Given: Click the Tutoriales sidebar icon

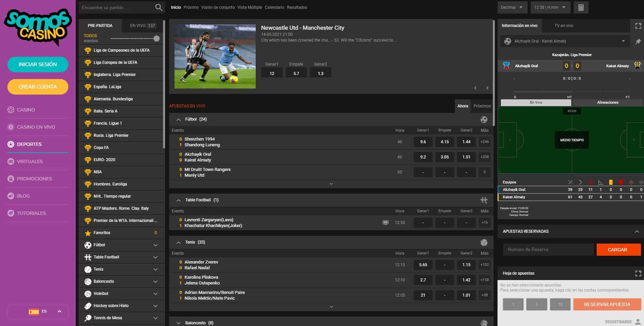Looking at the screenshot, I should 11,213.
